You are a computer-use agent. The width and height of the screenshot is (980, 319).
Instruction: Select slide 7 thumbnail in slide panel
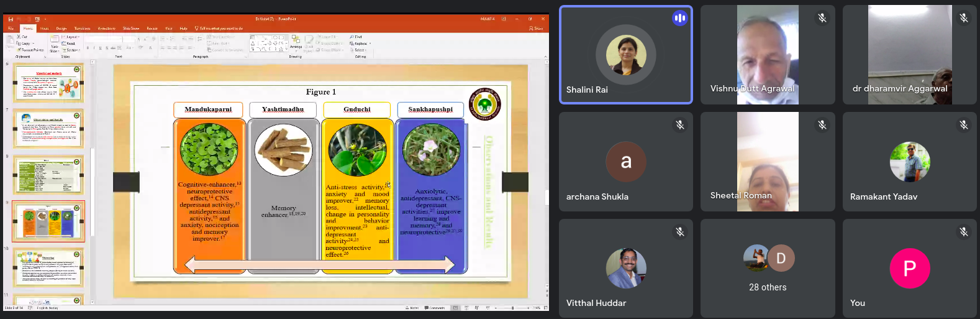(x=48, y=129)
